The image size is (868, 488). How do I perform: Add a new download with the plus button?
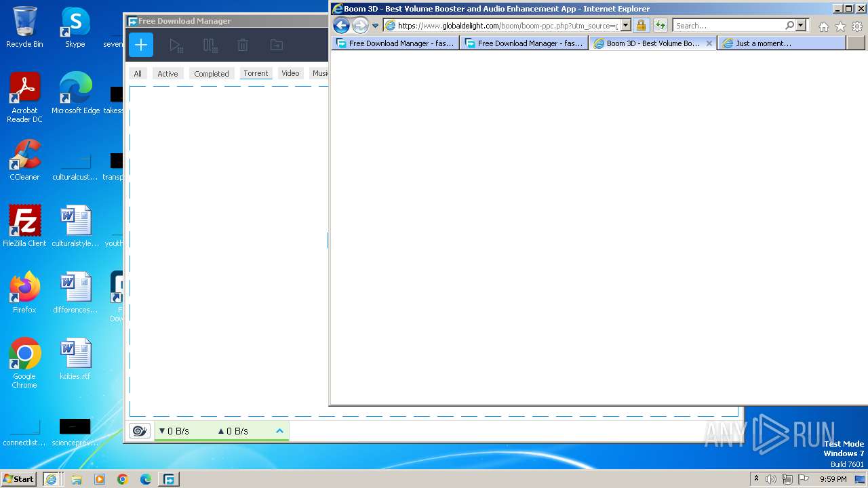pos(141,45)
